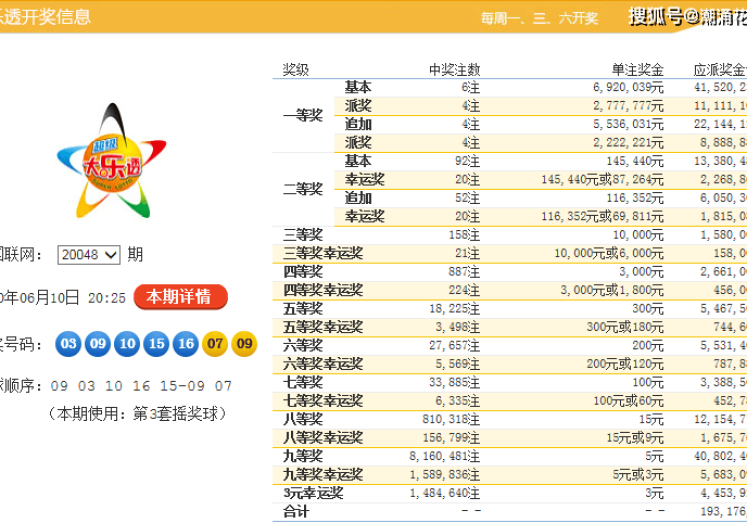Click the 5元或3元 cell
The height and width of the screenshot is (523, 747).
(638, 475)
